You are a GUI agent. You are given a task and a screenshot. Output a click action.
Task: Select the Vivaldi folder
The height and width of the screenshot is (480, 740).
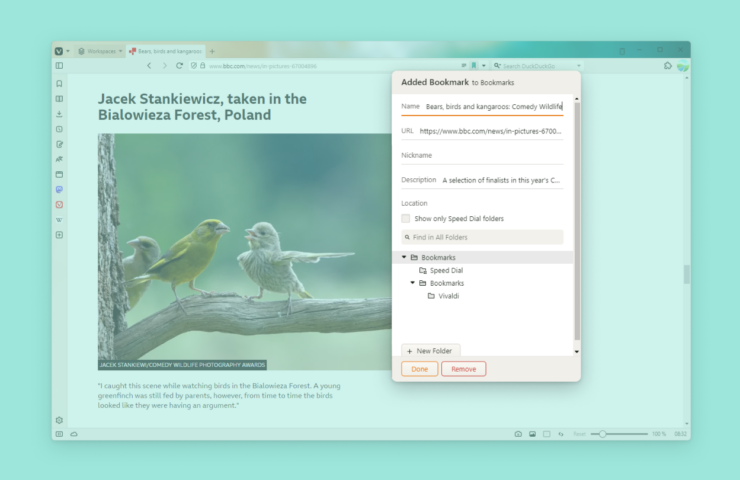pos(443,296)
